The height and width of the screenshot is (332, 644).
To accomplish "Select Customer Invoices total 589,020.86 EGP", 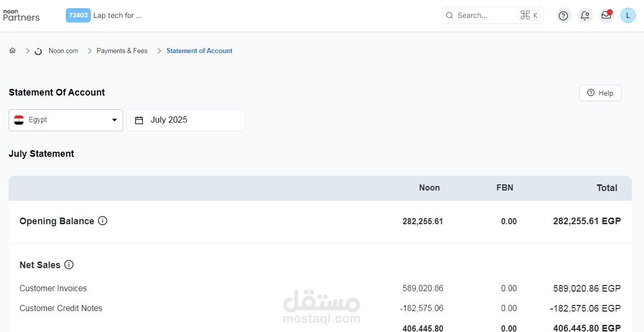I will click(587, 288).
